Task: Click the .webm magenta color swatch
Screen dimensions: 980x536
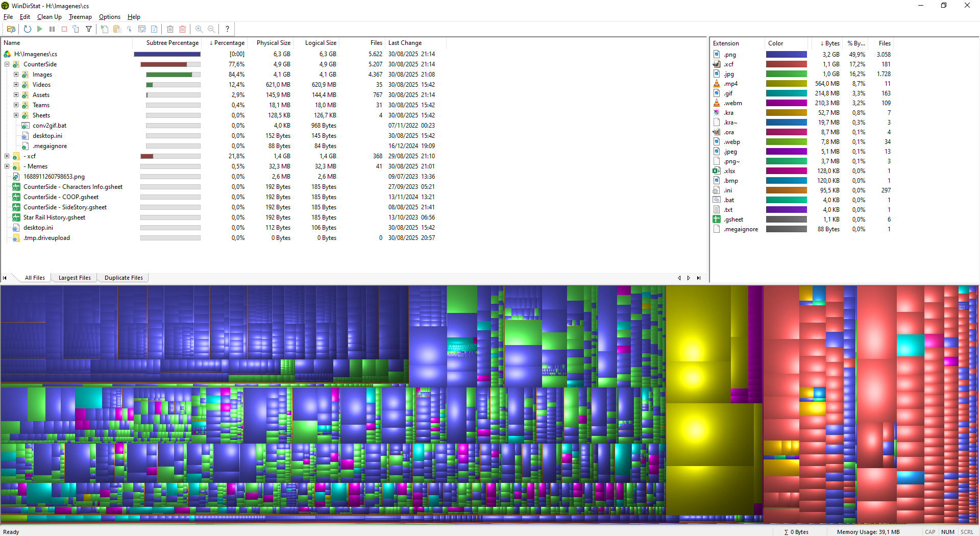Action: [787, 103]
